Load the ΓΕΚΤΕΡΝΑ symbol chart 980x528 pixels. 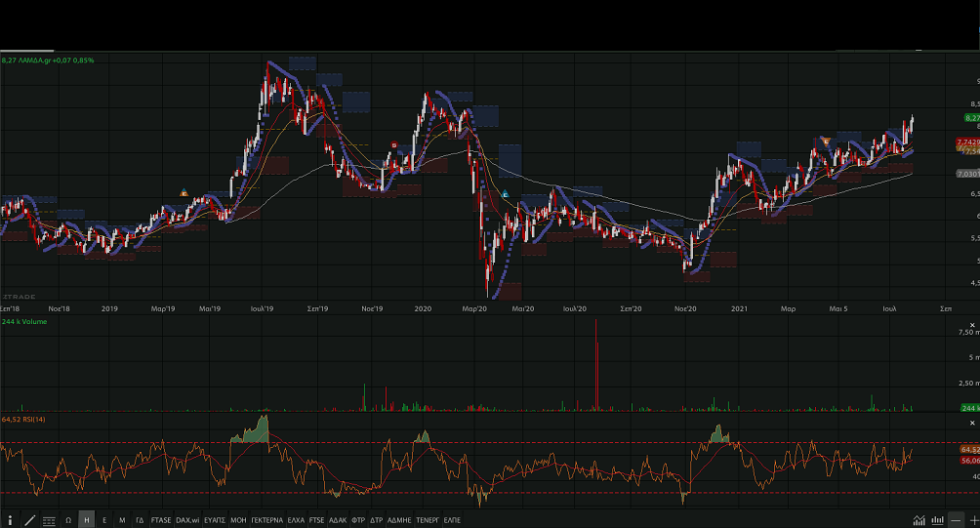[266, 520]
